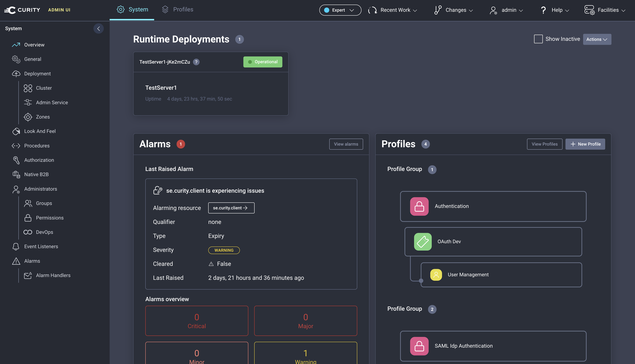Screen dimensions: 635x364
Task: Open Authorization via the key icon
Action: [x=16, y=160]
